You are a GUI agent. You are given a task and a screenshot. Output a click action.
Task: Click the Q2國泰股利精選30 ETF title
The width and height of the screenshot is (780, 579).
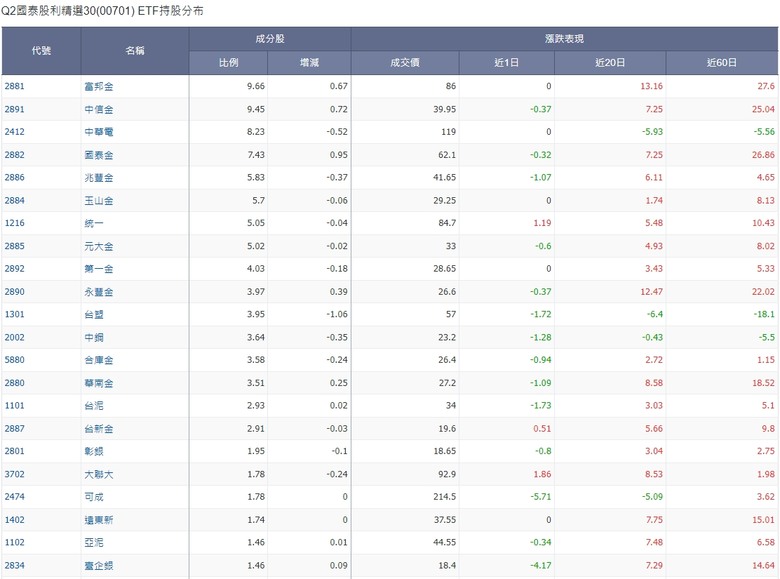coord(102,11)
